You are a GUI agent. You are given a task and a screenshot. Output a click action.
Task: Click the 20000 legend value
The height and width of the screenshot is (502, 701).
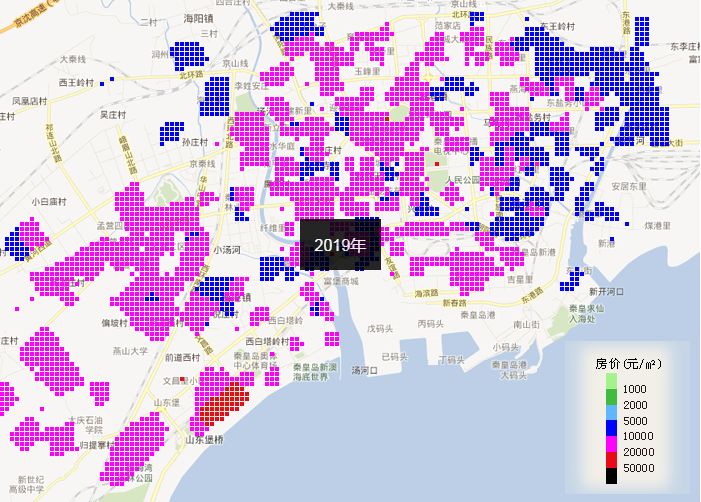[638, 452]
